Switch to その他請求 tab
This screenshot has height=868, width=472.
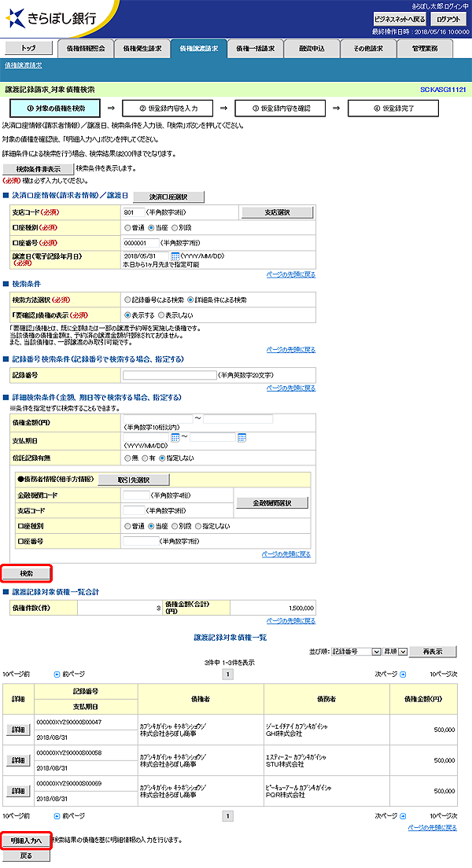click(x=368, y=49)
